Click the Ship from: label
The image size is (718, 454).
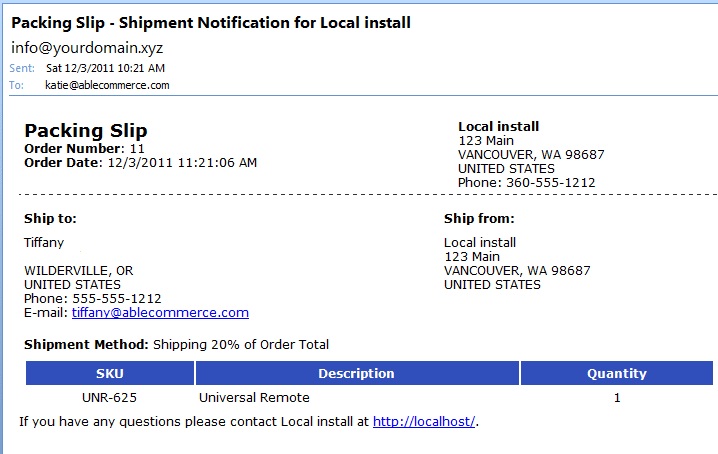click(479, 219)
